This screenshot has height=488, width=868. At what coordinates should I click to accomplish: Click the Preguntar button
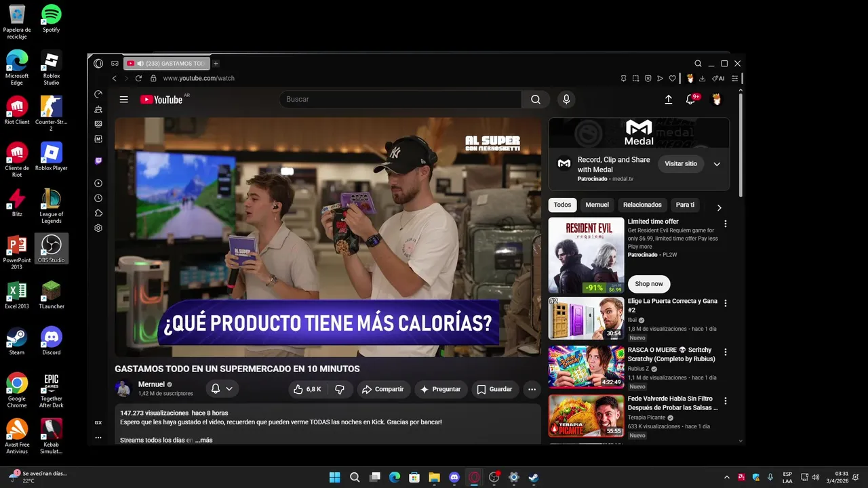pos(441,390)
